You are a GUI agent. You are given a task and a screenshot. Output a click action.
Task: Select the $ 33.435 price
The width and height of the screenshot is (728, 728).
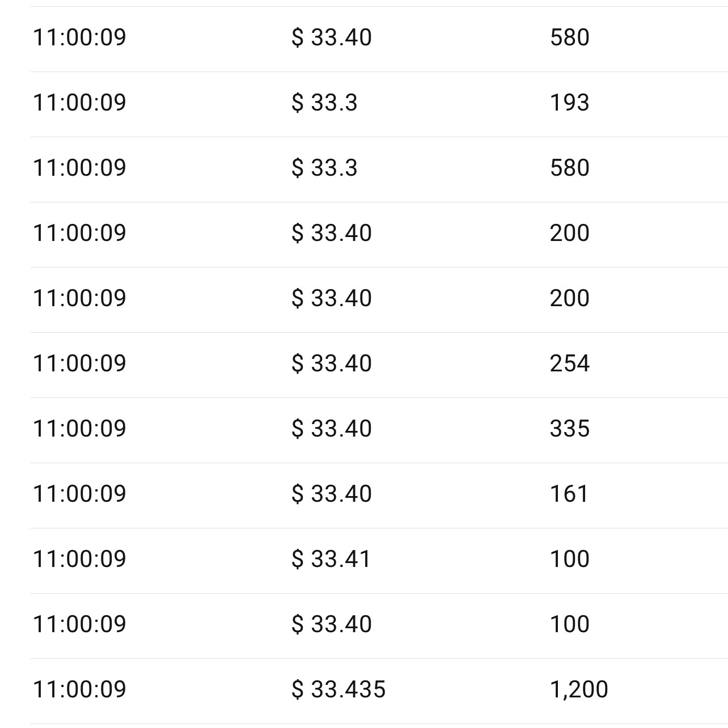338,689
